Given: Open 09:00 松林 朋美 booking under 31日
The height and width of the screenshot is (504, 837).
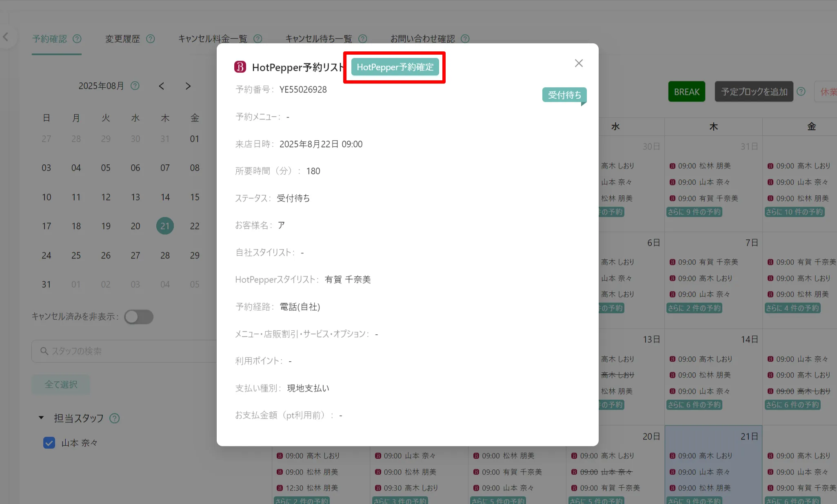Looking at the screenshot, I should point(700,166).
